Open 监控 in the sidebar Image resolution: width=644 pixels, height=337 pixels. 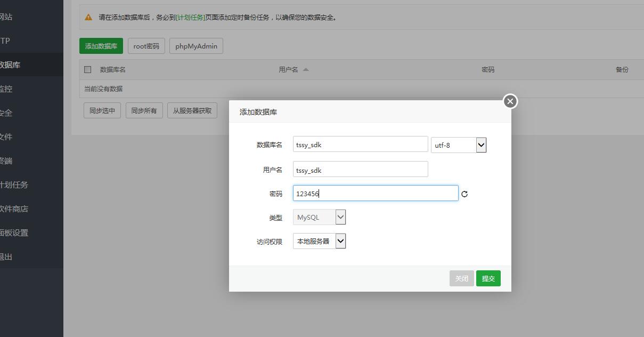6,89
